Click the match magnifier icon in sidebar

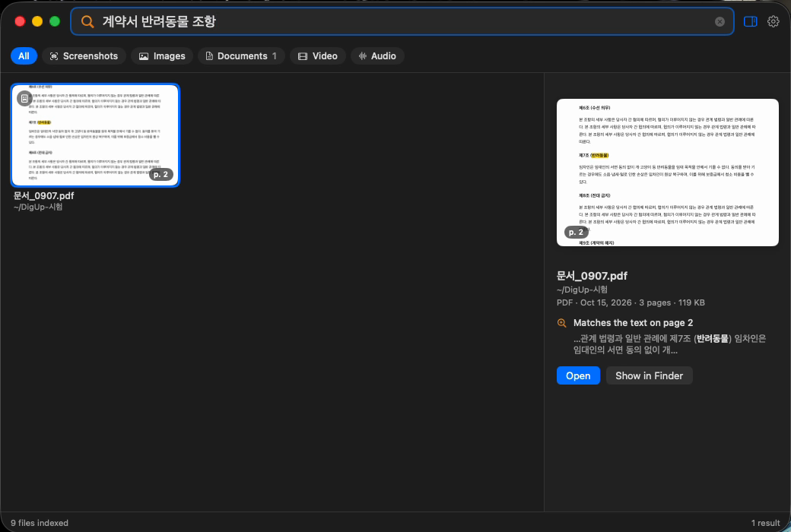point(561,323)
